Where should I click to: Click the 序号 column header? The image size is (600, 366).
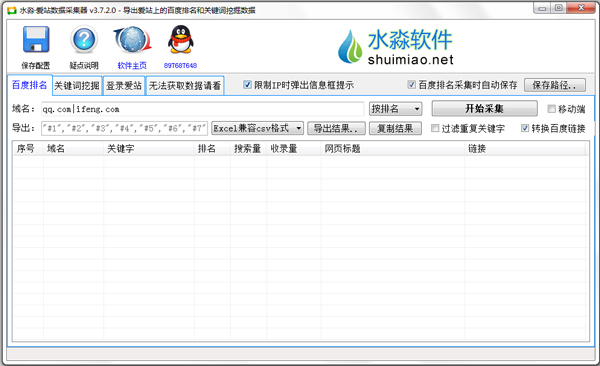coord(28,149)
